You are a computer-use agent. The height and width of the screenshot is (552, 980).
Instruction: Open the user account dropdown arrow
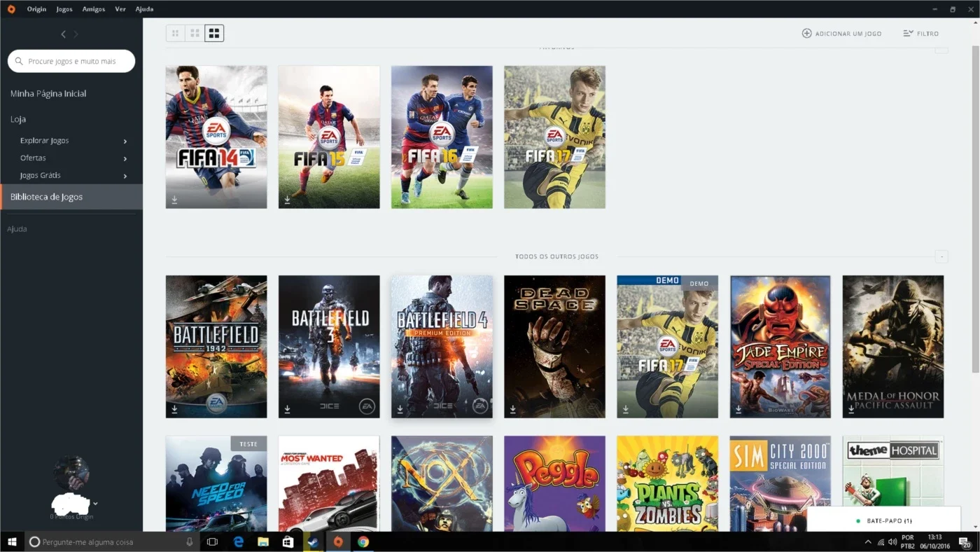tap(95, 504)
